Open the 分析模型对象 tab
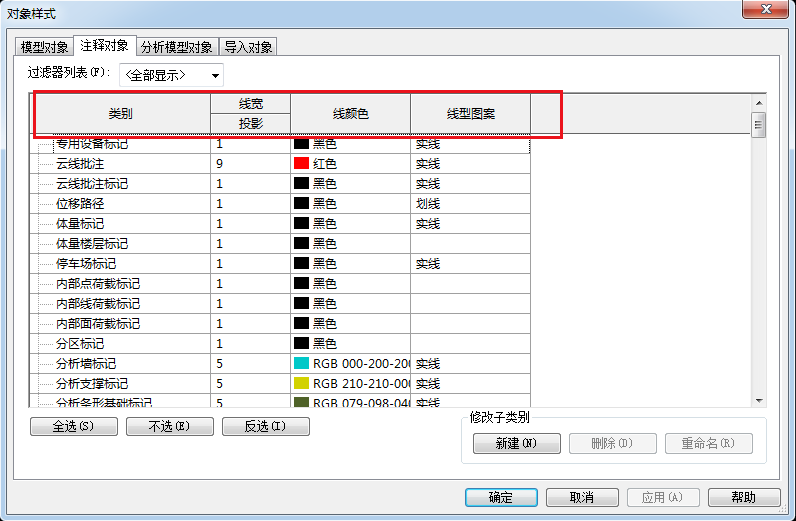796x521 pixels. 177,47
